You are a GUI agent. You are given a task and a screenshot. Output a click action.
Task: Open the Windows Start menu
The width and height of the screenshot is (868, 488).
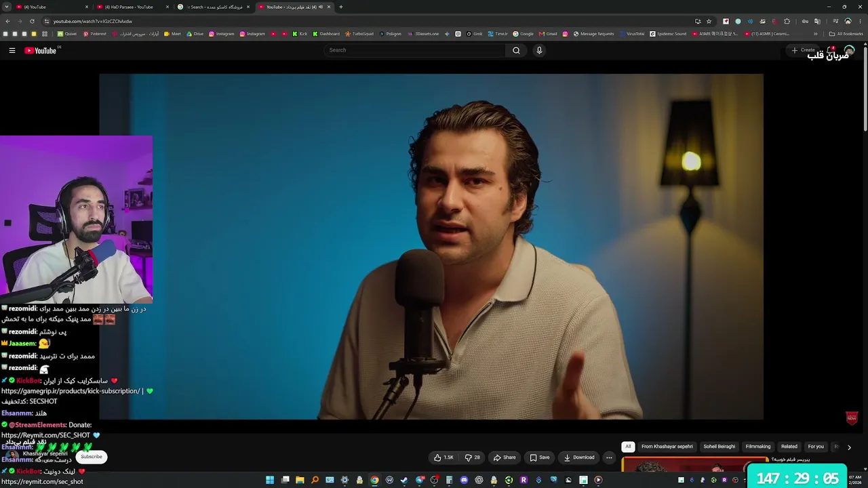coord(270,480)
